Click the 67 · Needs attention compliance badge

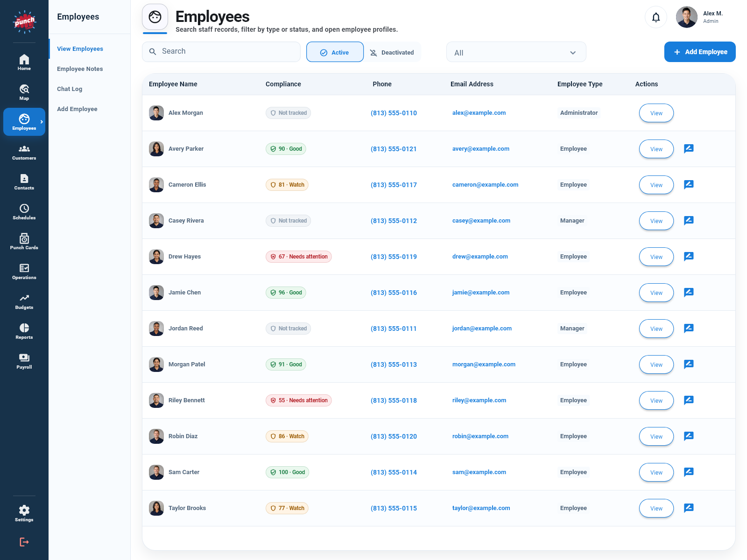[299, 257]
